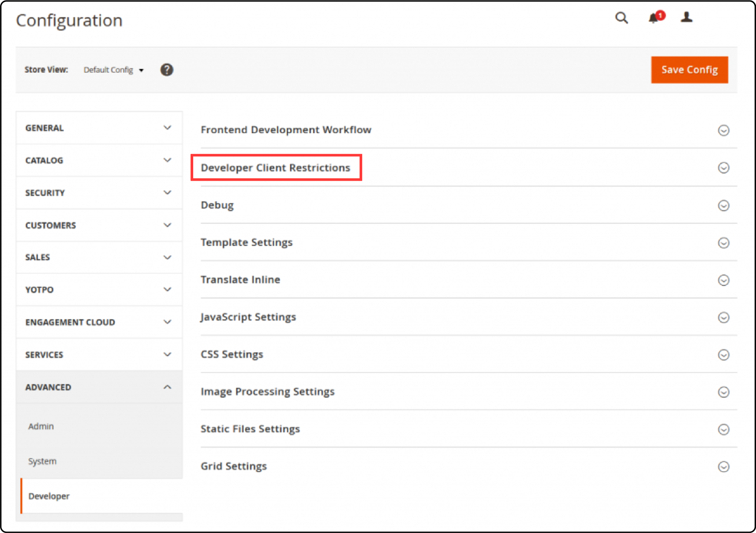
Task: Expand the ENGAGEMENT CLOUD sidebar section
Action: pos(99,322)
